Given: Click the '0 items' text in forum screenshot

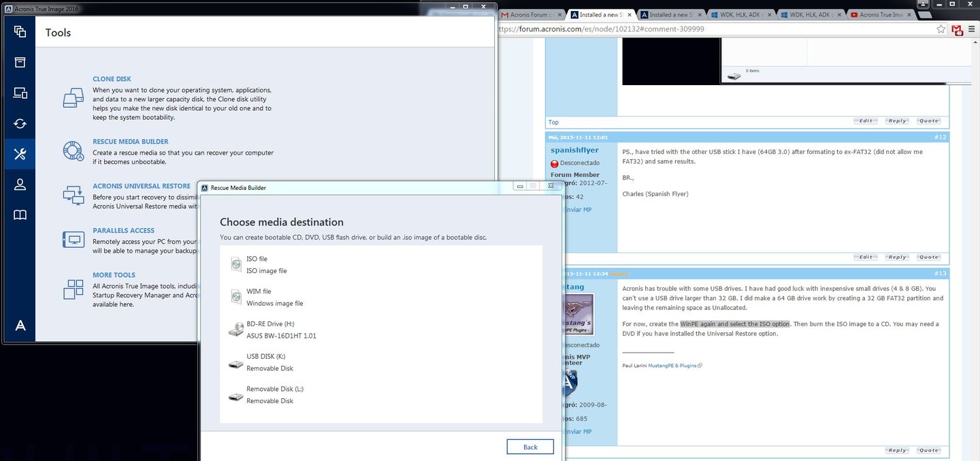Looking at the screenshot, I should tap(752, 71).
